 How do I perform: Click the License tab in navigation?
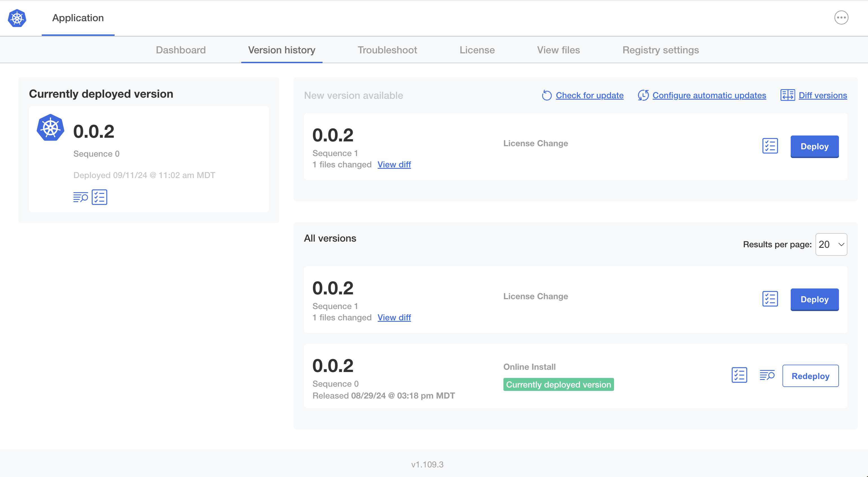pyautogui.click(x=477, y=49)
